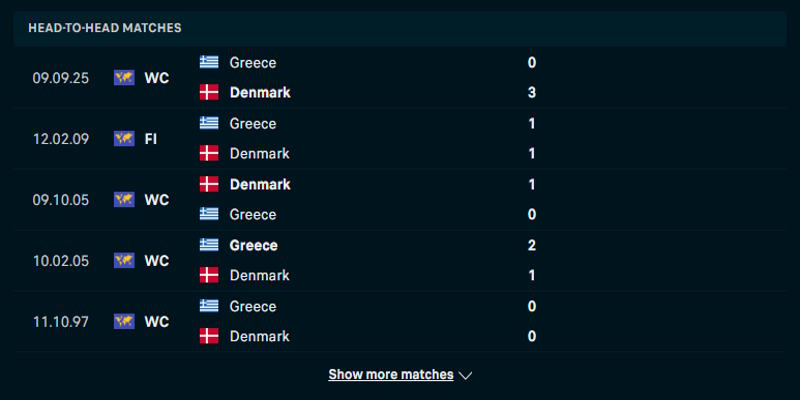This screenshot has height=400, width=800.
Task: Click the Denmark flag in 09.10.05 match
Action: coord(209,184)
